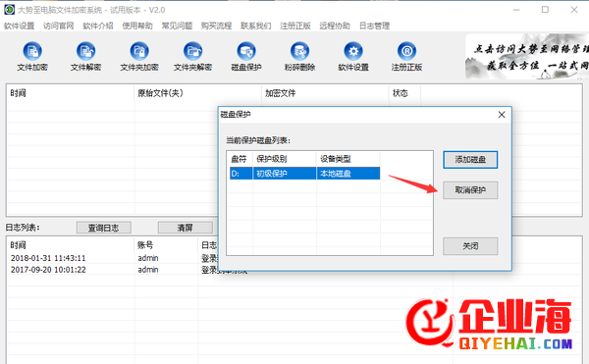This screenshot has width=589, height=364.
Task: Select the D: protected disk row
Action: 304,174
